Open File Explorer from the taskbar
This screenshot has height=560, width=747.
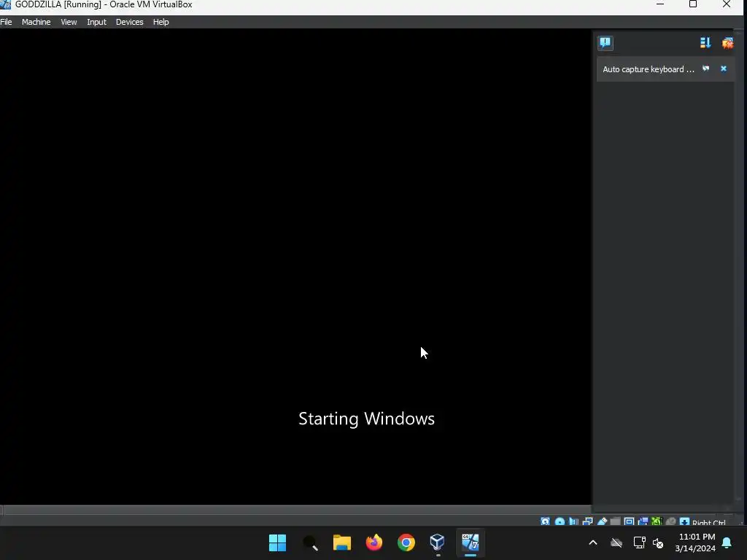341,542
